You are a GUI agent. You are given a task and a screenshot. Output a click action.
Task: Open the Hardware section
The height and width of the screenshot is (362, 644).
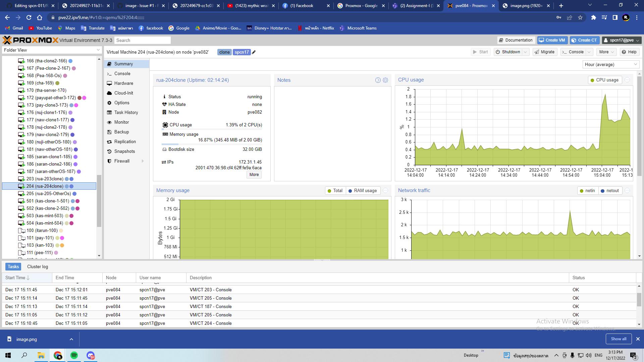point(127,83)
